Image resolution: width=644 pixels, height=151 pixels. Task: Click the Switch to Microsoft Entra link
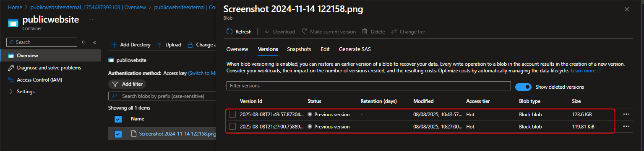202,73
